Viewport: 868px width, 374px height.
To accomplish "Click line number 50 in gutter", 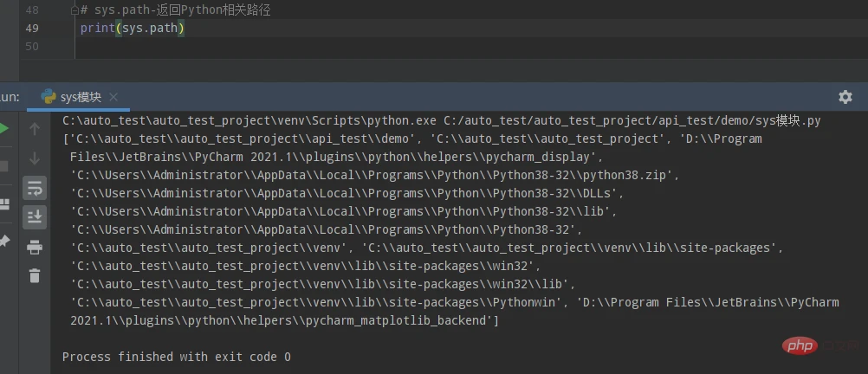I will tap(32, 47).
